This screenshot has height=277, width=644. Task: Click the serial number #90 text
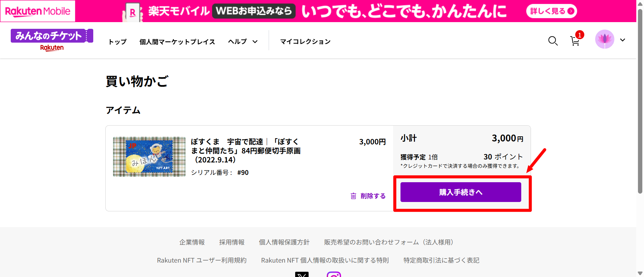[243, 172]
